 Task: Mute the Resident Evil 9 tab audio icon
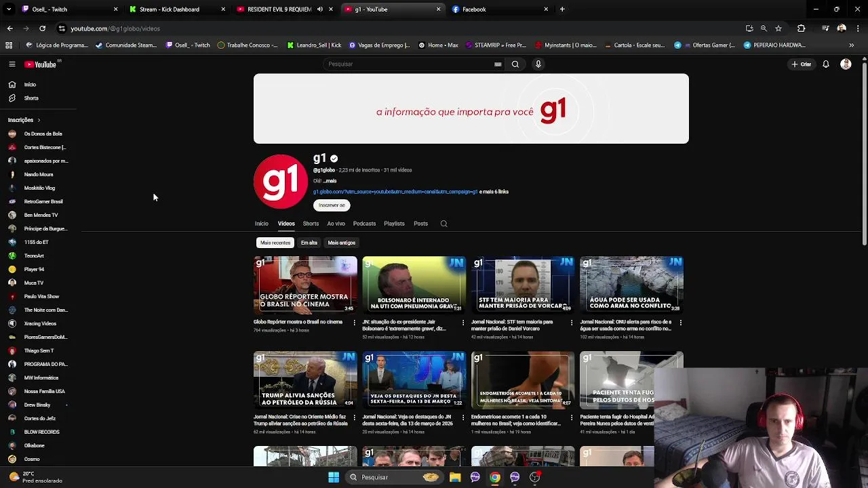coord(320,9)
